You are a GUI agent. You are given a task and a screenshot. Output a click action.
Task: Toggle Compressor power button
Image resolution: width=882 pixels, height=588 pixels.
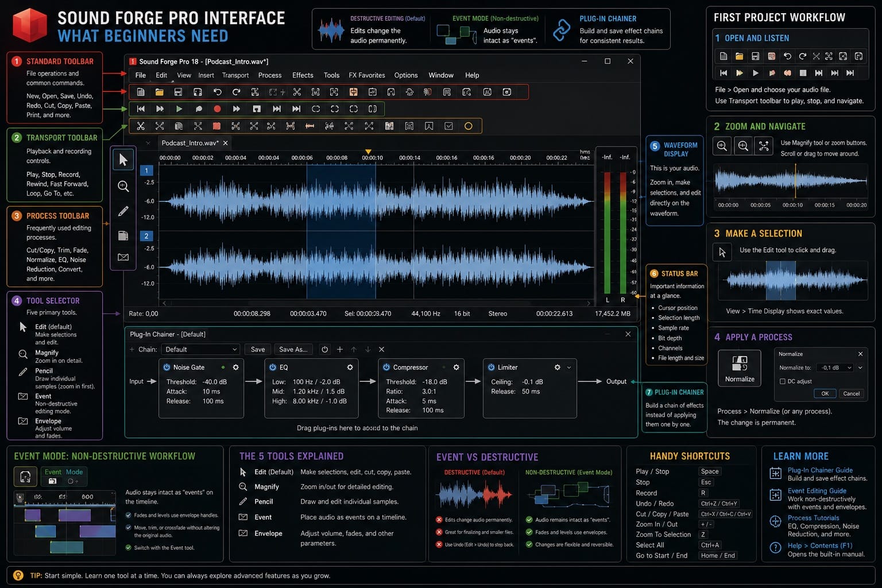click(386, 367)
